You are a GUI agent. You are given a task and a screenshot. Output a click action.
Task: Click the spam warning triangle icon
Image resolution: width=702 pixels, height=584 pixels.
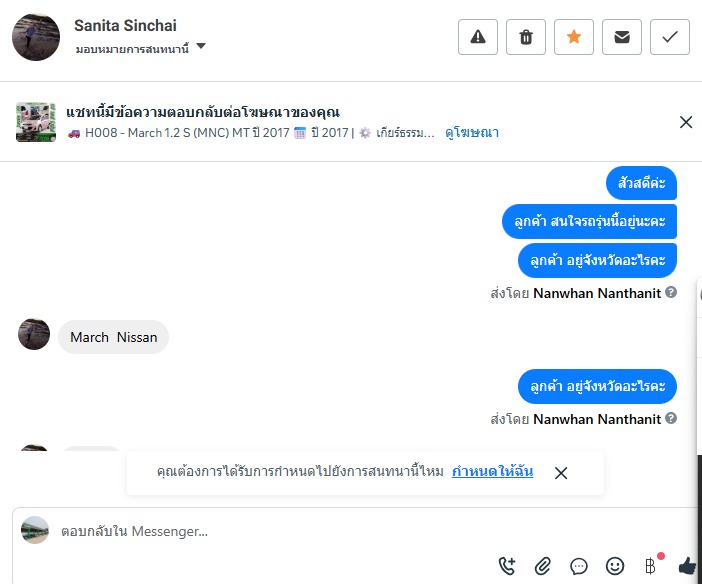[x=477, y=37]
